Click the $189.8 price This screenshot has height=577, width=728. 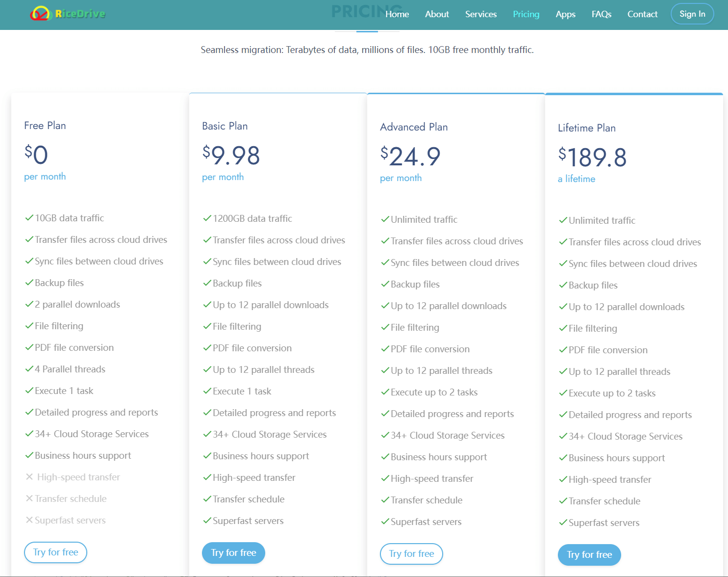coord(592,157)
